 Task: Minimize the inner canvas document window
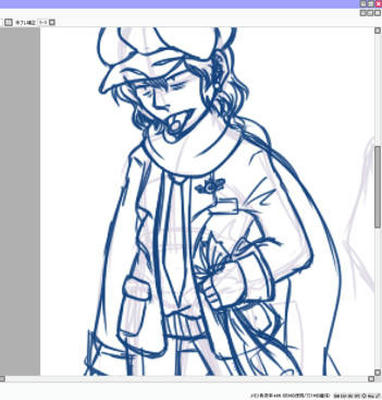[x=363, y=13]
